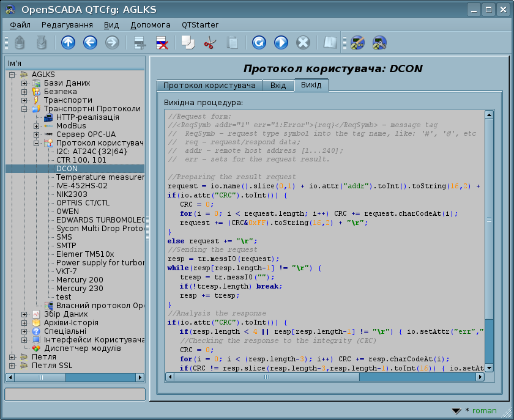This screenshot has height=420, width=514.
Task: Open the Редагування menu
Action: click(67, 25)
